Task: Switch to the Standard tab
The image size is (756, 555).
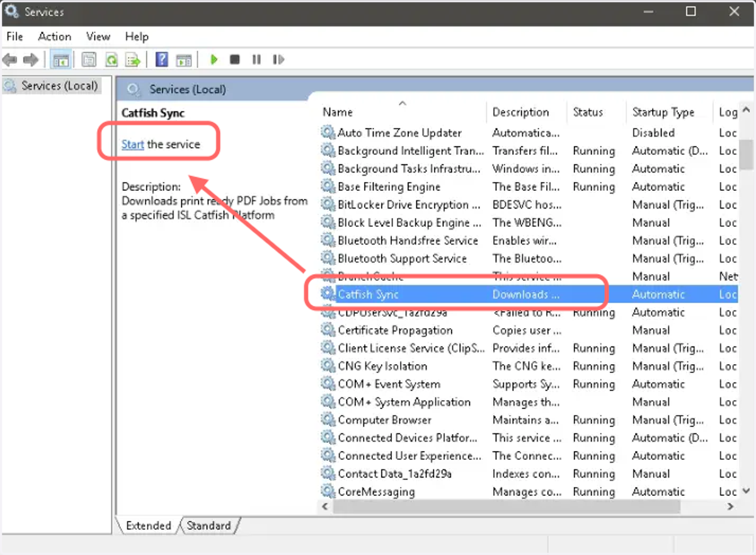Action: [209, 525]
